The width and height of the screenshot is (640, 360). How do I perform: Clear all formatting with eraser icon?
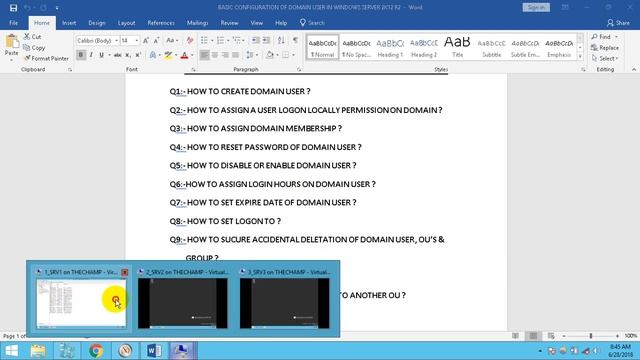point(190,40)
